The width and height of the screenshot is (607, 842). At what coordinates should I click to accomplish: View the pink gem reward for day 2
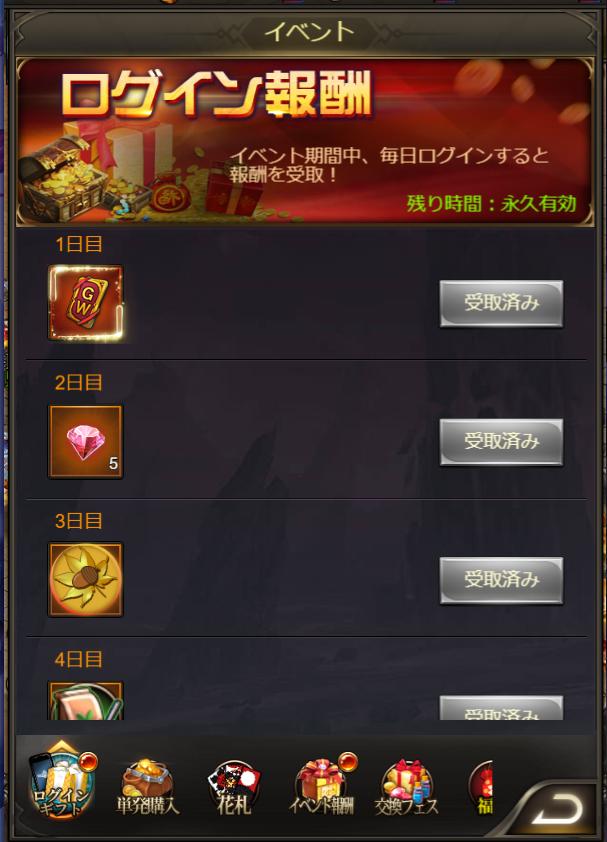tap(86, 441)
